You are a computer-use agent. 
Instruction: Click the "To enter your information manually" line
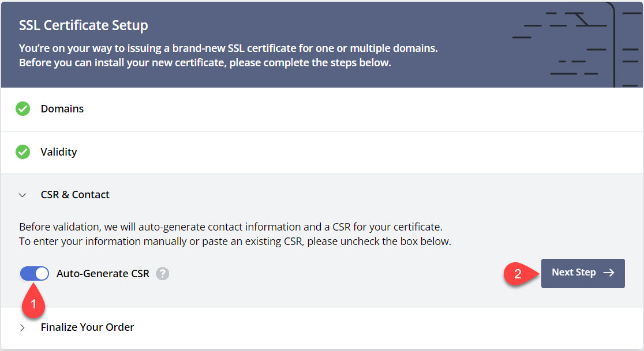pos(235,241)
